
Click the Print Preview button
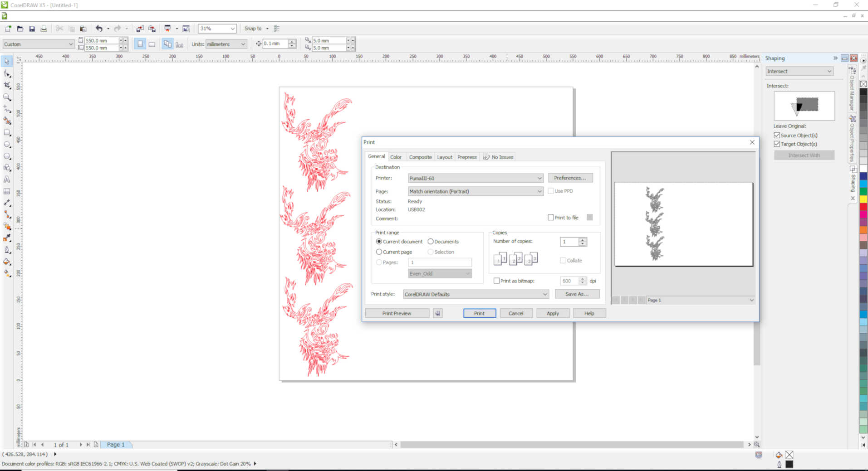397,313
